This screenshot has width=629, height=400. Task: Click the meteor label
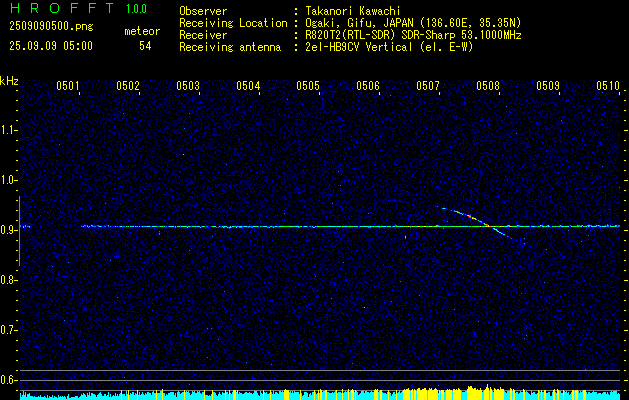[x=142, y=31]
